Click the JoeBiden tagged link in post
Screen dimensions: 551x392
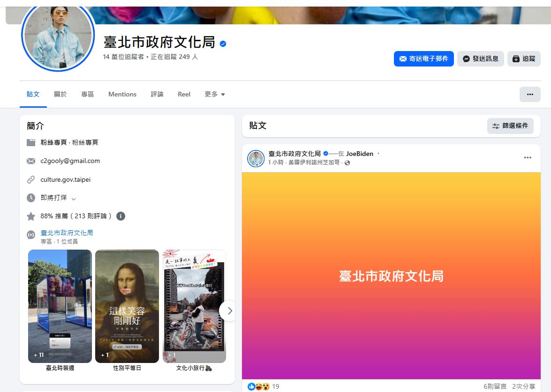[360, 154]
